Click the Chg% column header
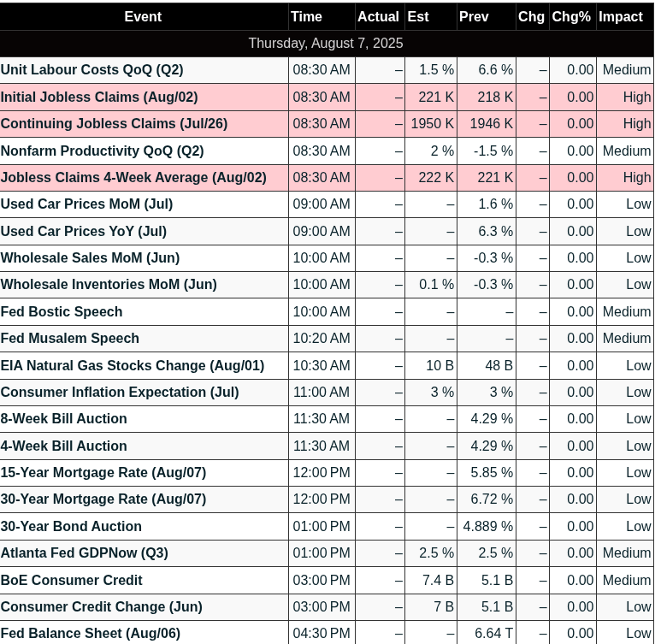The image size is (661, 644). pos(571,16)
